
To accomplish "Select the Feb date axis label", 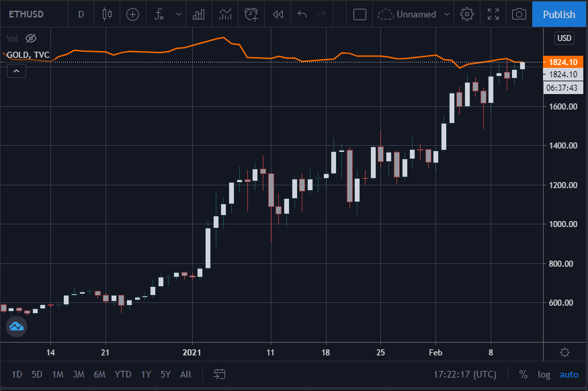I will click(x=435, y=353).
